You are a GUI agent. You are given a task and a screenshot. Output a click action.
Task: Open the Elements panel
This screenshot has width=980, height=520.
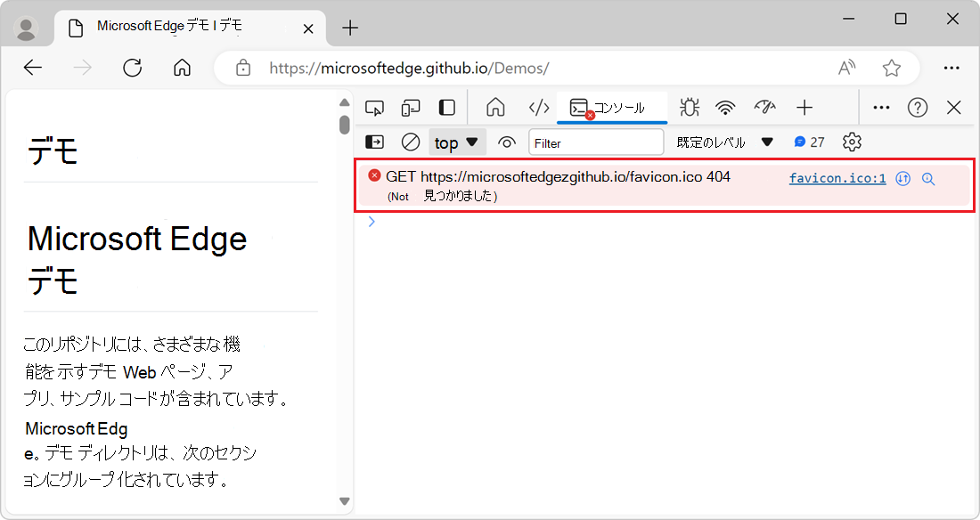pyautogui.click(x=539, y=107)
